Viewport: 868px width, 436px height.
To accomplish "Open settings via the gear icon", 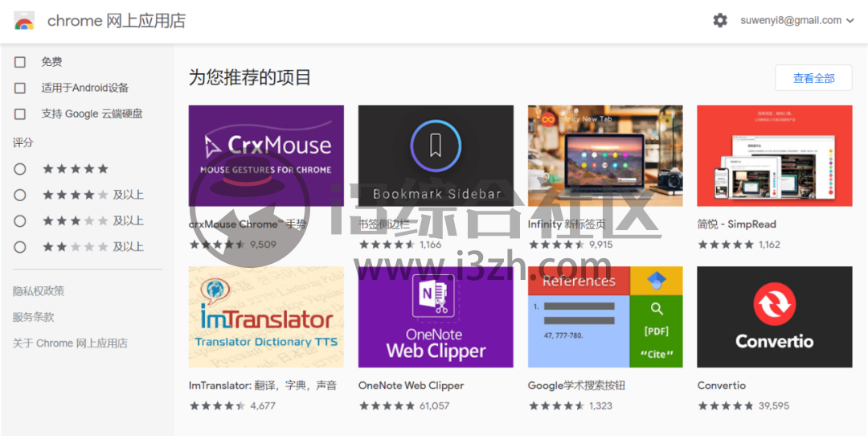I will [719, 20].
